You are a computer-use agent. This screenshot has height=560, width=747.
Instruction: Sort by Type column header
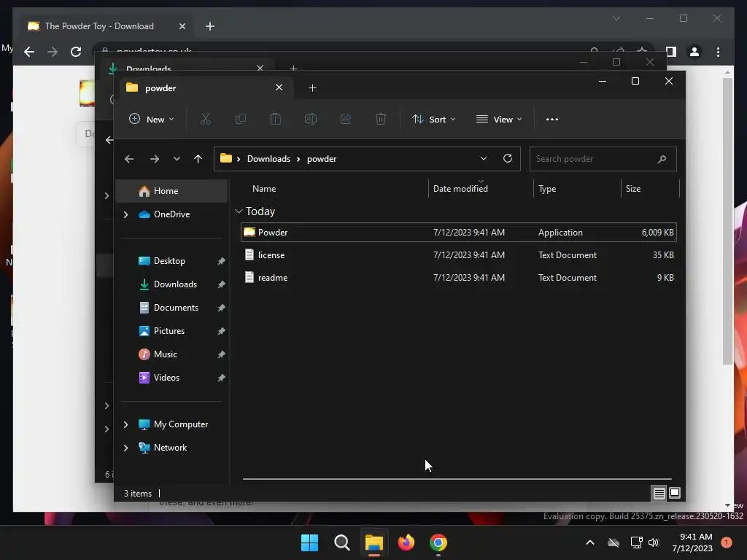tap(547, 189)
